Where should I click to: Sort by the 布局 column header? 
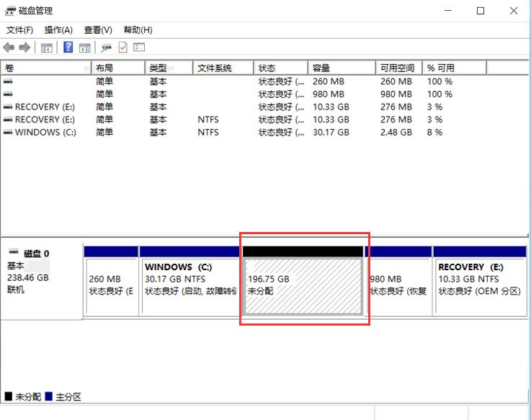click(x=118, y=68)
